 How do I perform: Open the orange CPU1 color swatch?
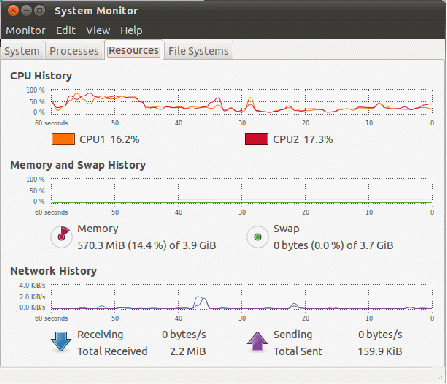63,139
